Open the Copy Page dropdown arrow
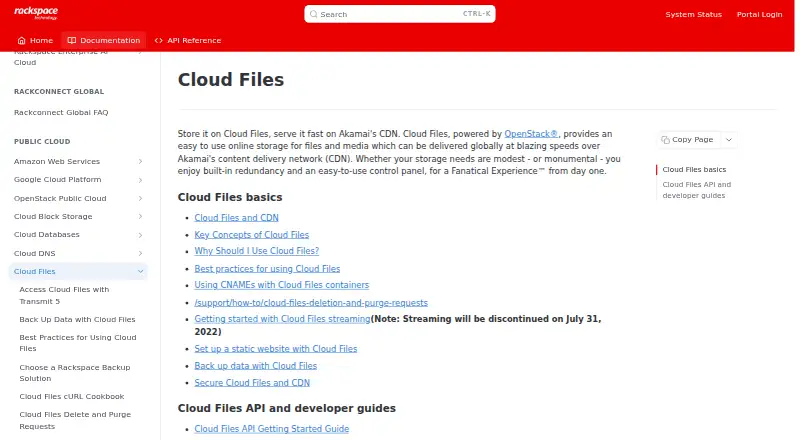 click(x=729, y=140)
